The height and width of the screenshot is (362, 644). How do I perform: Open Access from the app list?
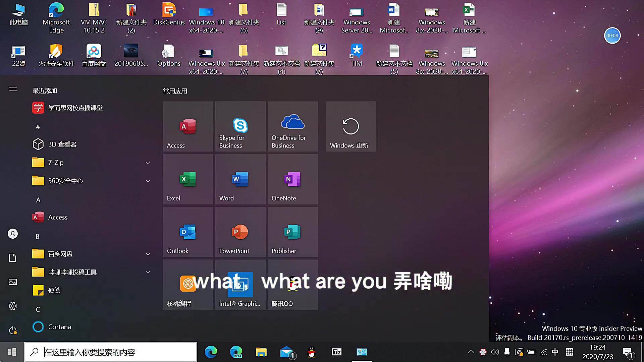(x=91, y=217)
